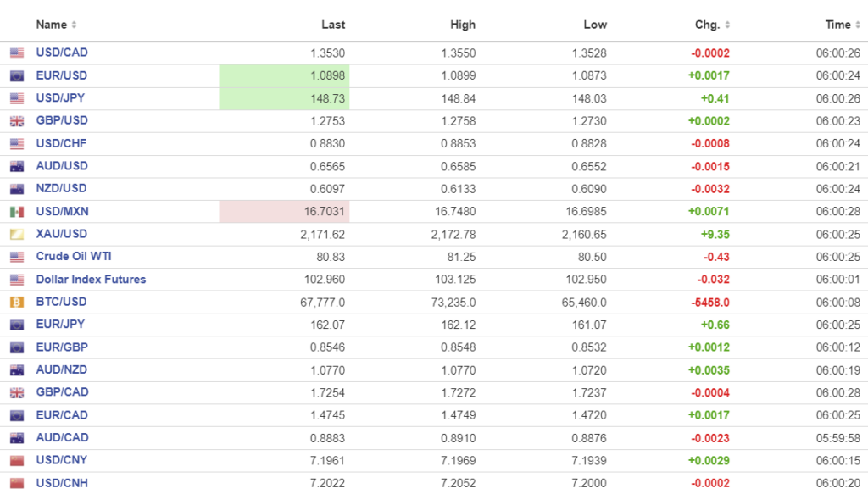Click the New Zealand flag beside NZD/USD
Viewport: 868px width, 494px height.
(17, 188)
